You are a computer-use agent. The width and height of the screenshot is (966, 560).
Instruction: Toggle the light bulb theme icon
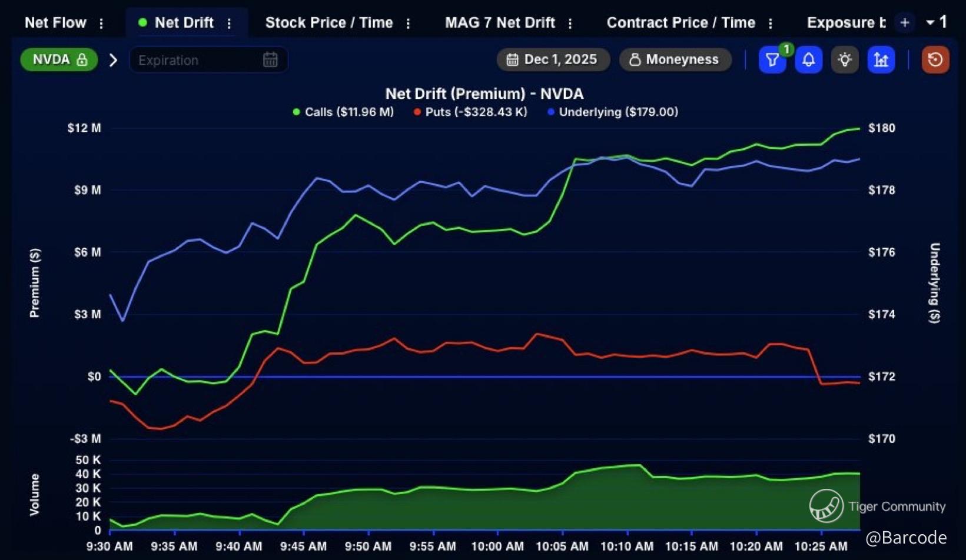click(845, 59)
